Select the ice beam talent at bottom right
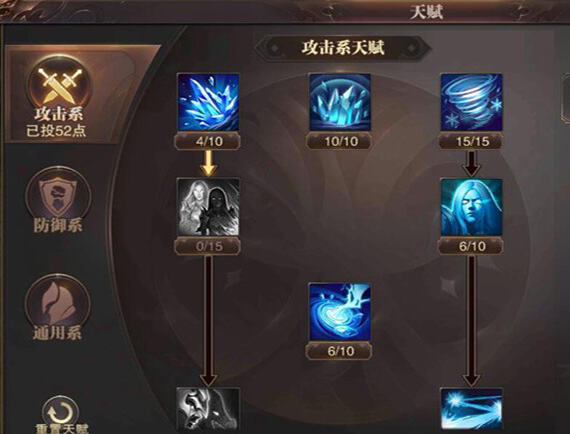 tap(471, 411)
